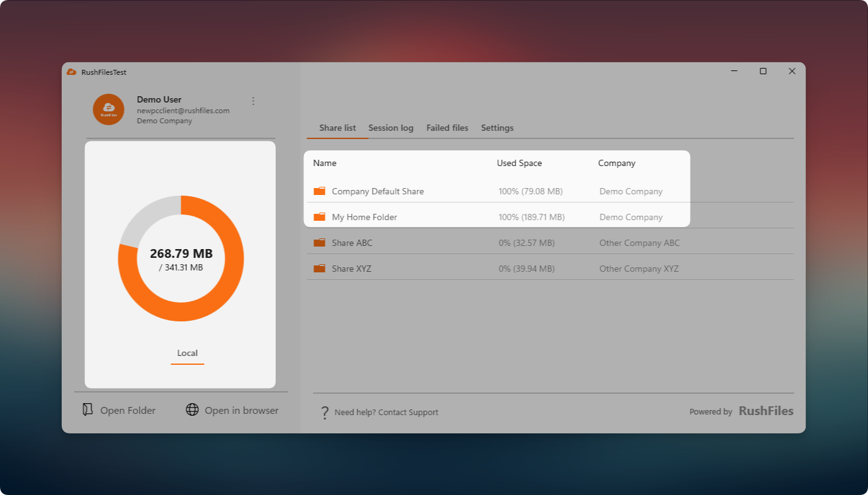The image size is (868, 495).
Task: Maximize the RushFilesTest window
Action: click(763, 71)
